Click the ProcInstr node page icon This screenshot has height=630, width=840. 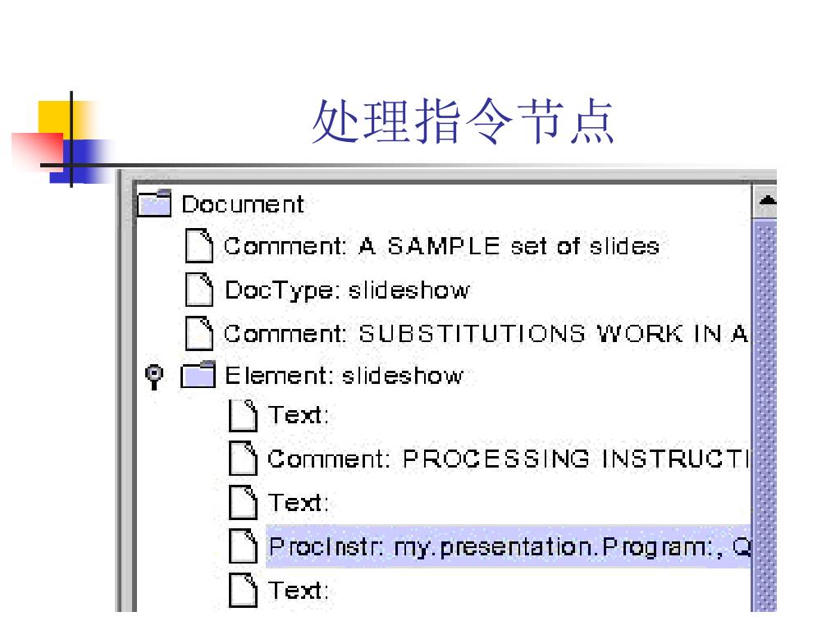(x=243, y=546)
